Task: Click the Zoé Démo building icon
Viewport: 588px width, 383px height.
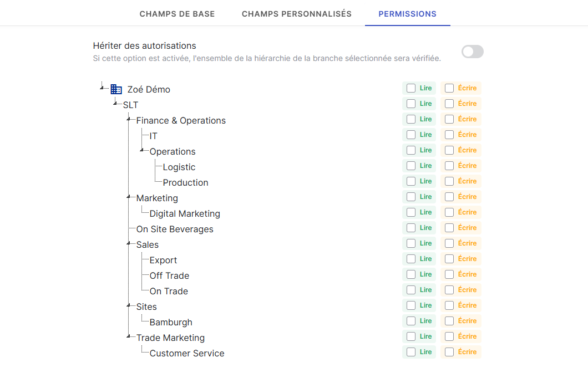Action: point(116,89)
